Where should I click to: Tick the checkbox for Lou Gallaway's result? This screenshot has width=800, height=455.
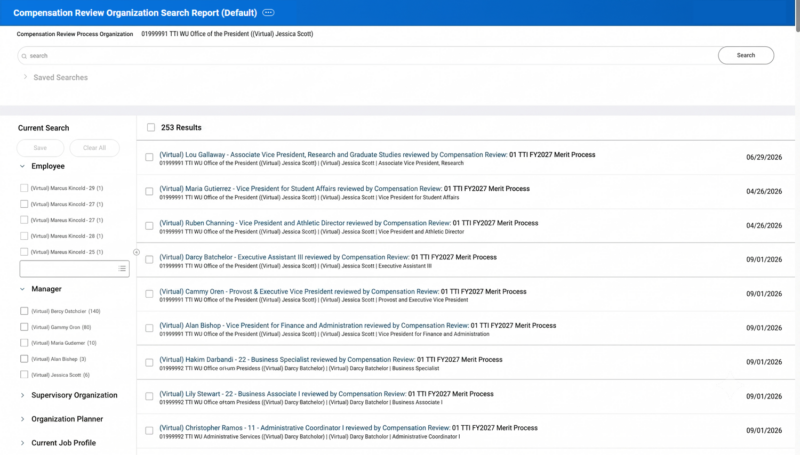(x=149, y=157)
